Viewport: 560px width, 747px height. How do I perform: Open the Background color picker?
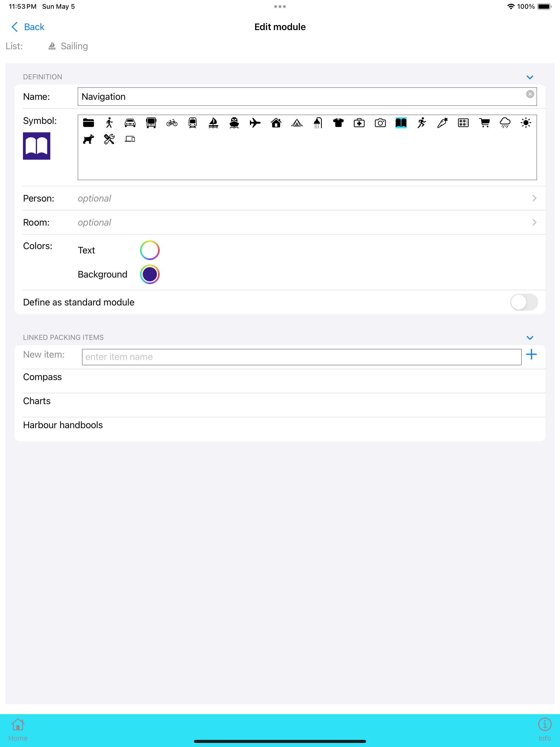pyautogui.click(x=150, y=274)
